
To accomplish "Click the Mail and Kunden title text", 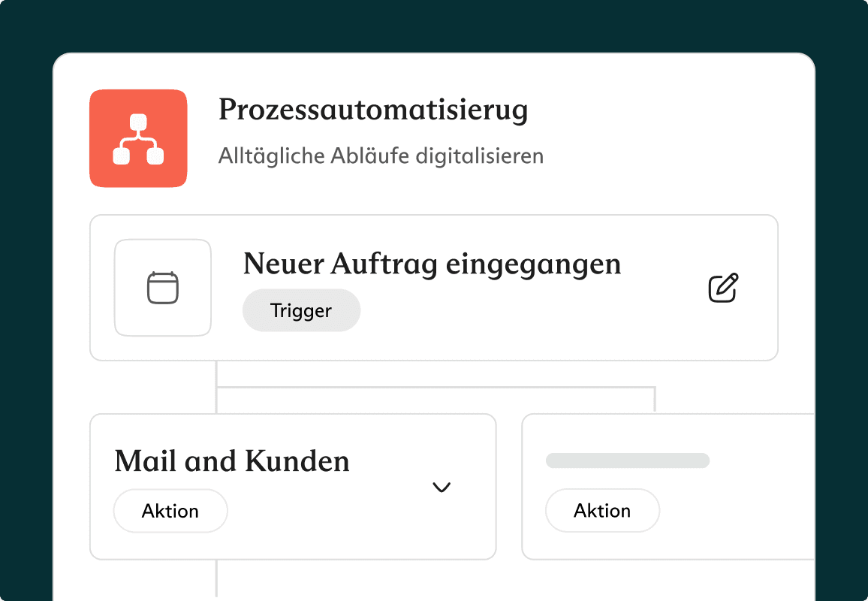I will click(x=232, y=461).
